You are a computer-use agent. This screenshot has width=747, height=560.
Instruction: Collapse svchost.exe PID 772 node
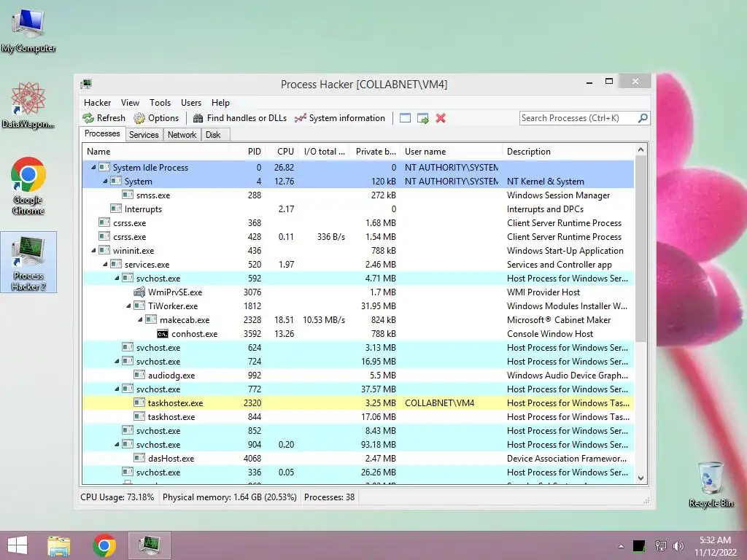coord(117,389)
